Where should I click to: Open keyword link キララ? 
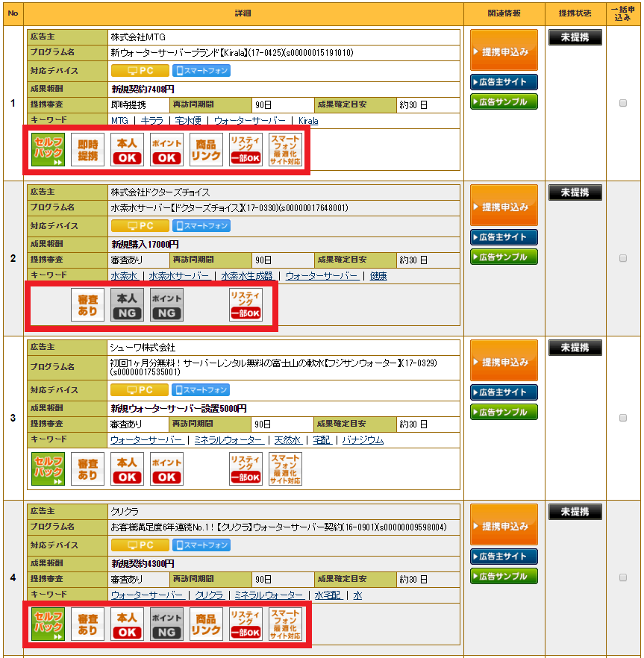pos(152,121)
